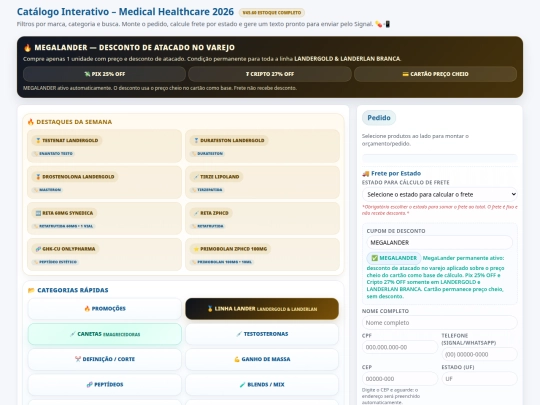The width and height of the screenshot is (540, 405).
Task: Click the Telefone (Signal/WhatsApp) input field
Action: (479, 354)
